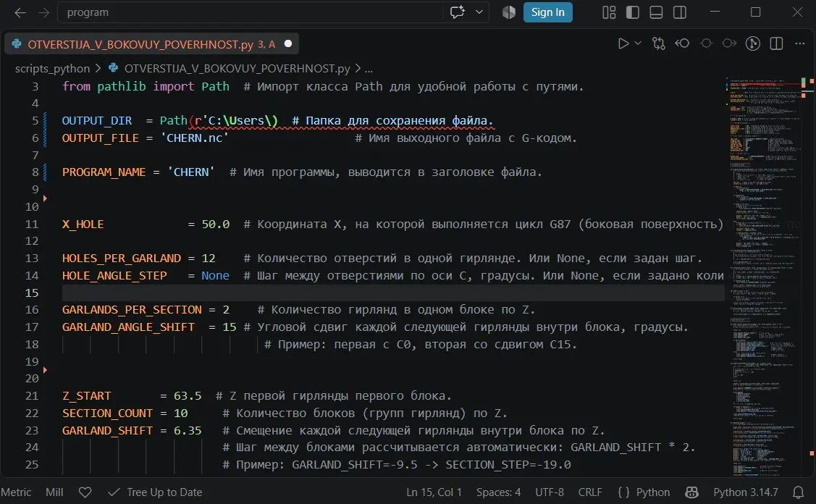This screenshot has height=504, width=816.
Task: Click the unsaved dot on the editor tab
Action: pos(287,43)
